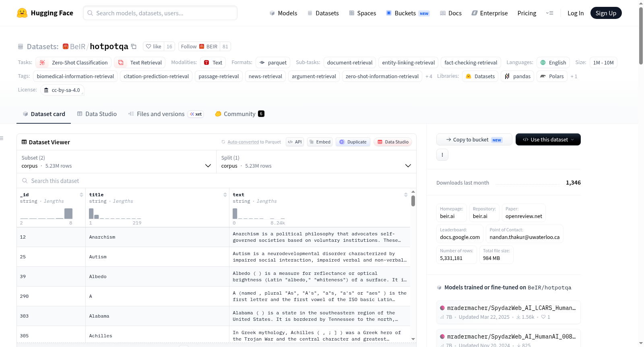
Task: Open the navigation overflow menu icon
Action: 549,13
